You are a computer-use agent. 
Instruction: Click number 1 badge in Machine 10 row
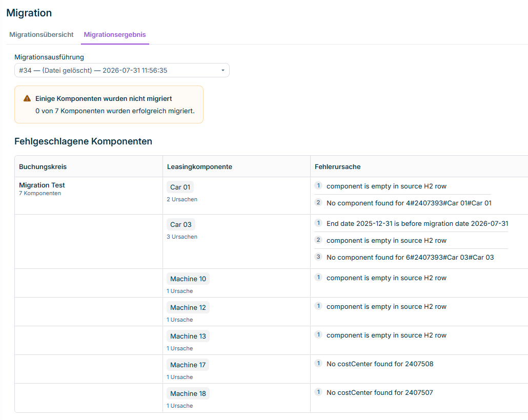click(x=318, y=277)
